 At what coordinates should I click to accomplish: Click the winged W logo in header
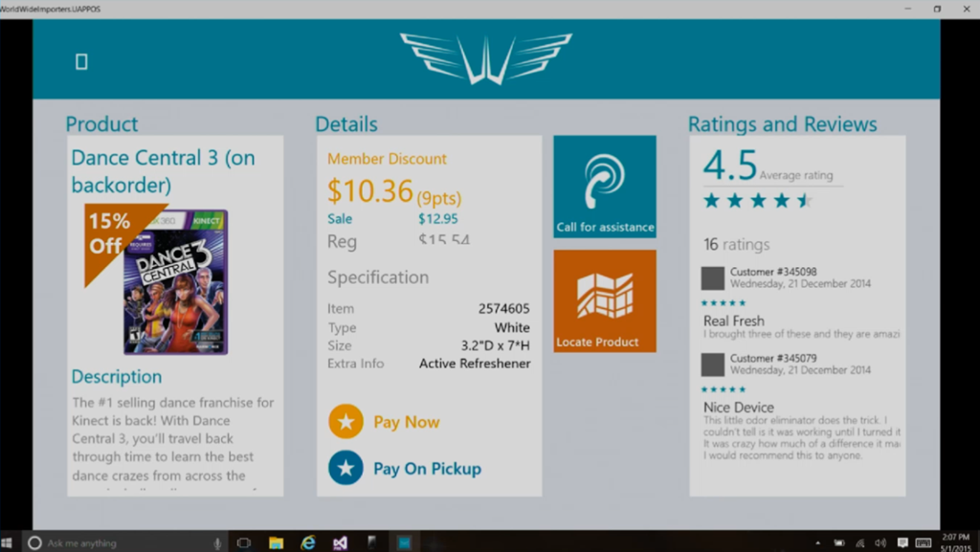click(x=485, y=58)
